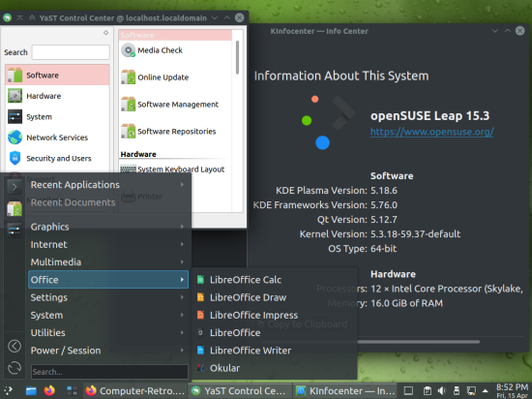The width and height of the screenshot is (532, 399).
Task: Open Online Update in YaST
Action: click(156, 77)
